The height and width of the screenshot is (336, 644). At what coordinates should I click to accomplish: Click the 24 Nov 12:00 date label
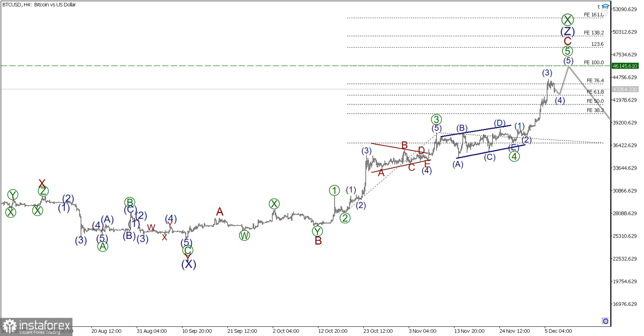tap(515, 331)
